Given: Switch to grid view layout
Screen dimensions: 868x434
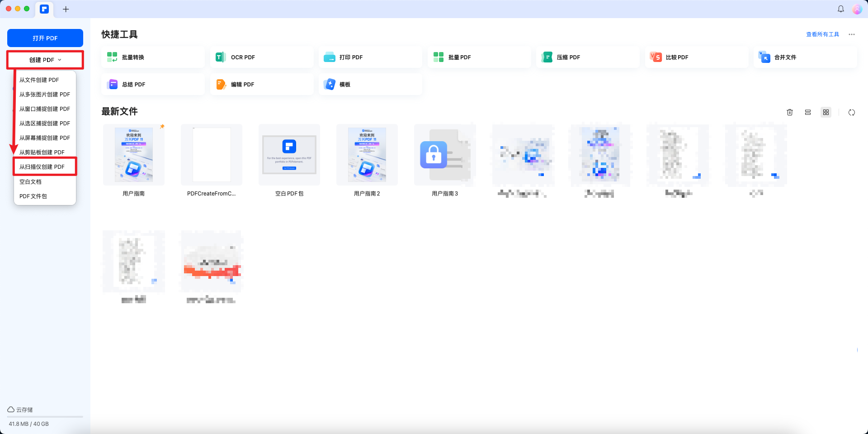Looking at the screenshot, I should tap(826, 112).
